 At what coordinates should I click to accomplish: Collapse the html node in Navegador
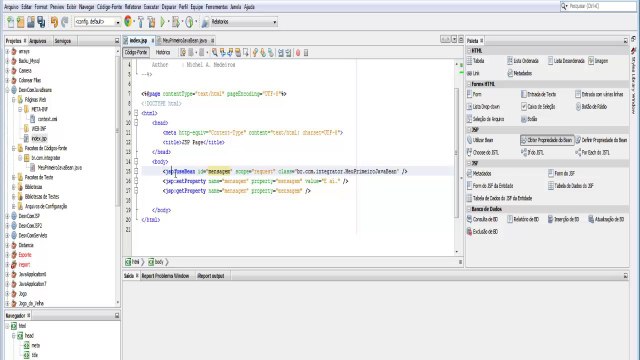click(x=7, y=326)
